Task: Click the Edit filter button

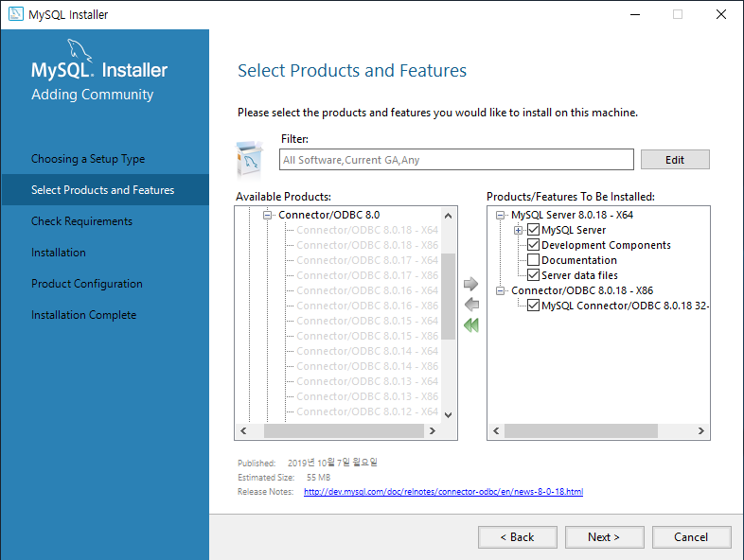Action: (x=675, y=160)
